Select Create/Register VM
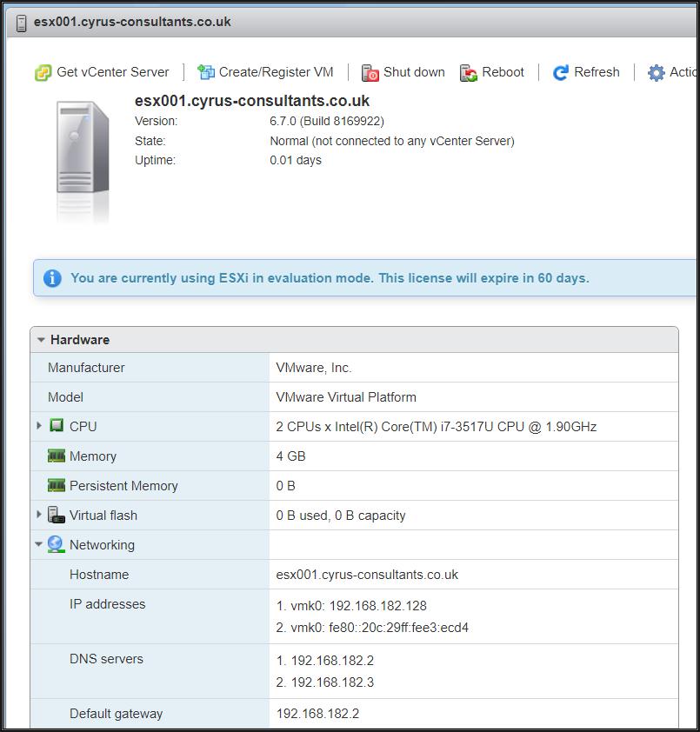Screen dimensions: 700x732 276,72
